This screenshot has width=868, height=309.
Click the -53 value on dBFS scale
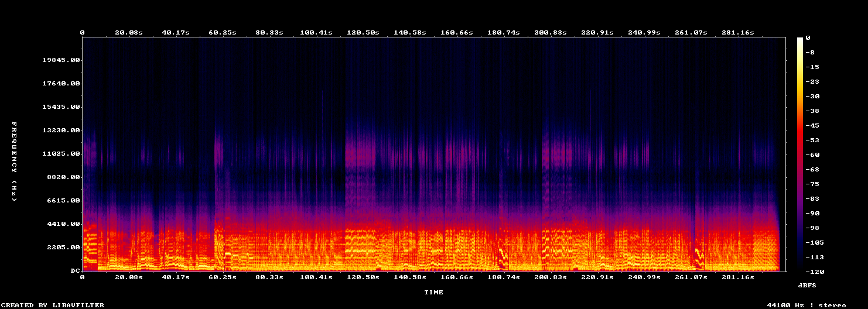pyautogui.click(x=812, y=140)
